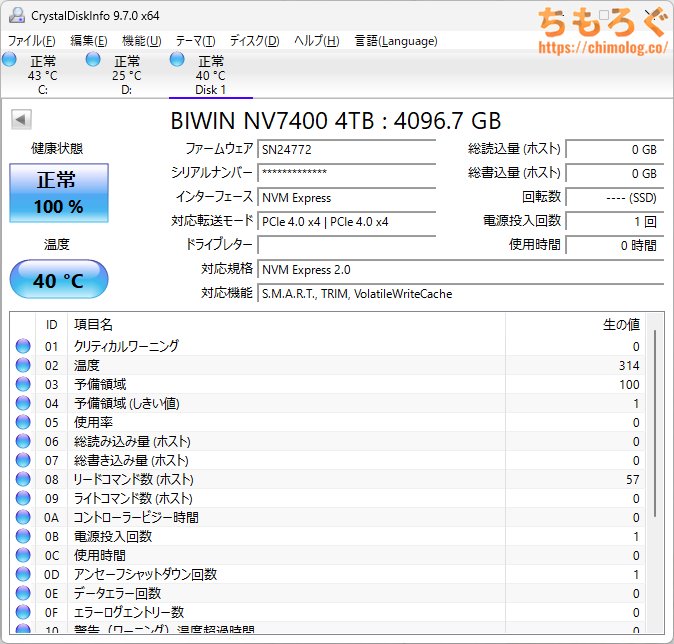Click the S.M.A.R.T., TRIM features field
The height and width of the screenshot is (644, 674).
[461, 294]
